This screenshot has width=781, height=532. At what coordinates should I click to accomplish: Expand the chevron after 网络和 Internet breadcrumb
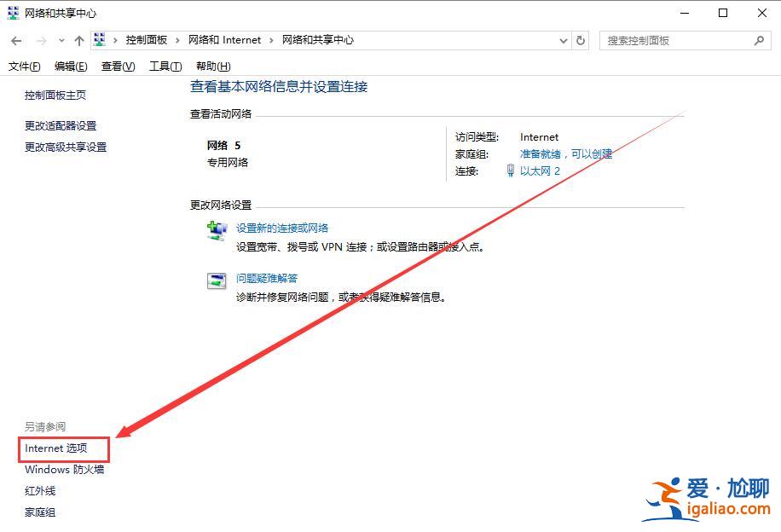click(x=269, y=39)
